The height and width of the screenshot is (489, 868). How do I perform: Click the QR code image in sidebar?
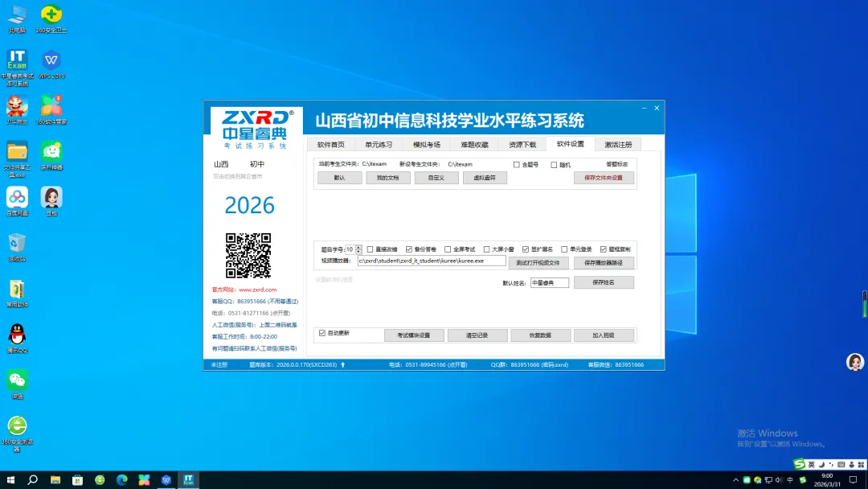[248, 255]
